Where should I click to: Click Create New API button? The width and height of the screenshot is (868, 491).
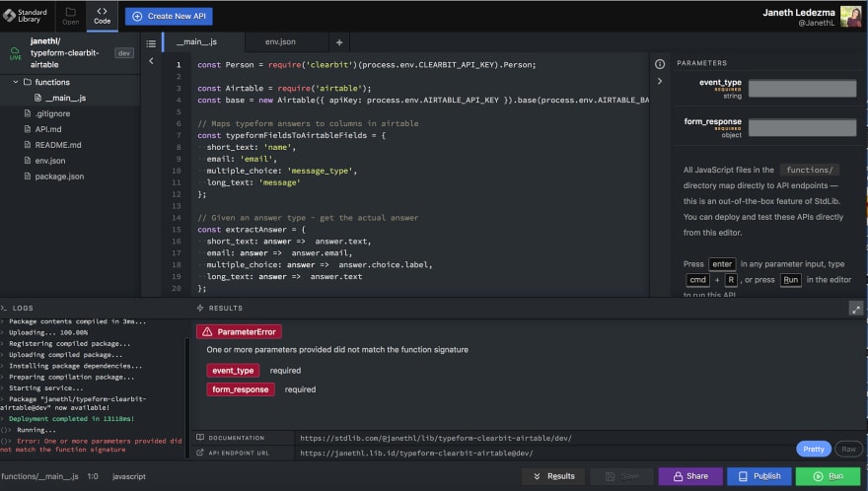169,16
